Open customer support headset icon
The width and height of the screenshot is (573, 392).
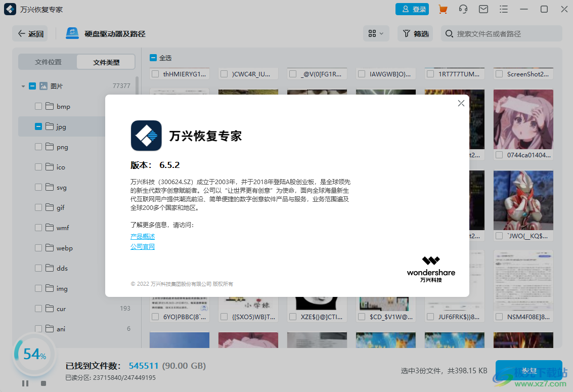point(463,9)
